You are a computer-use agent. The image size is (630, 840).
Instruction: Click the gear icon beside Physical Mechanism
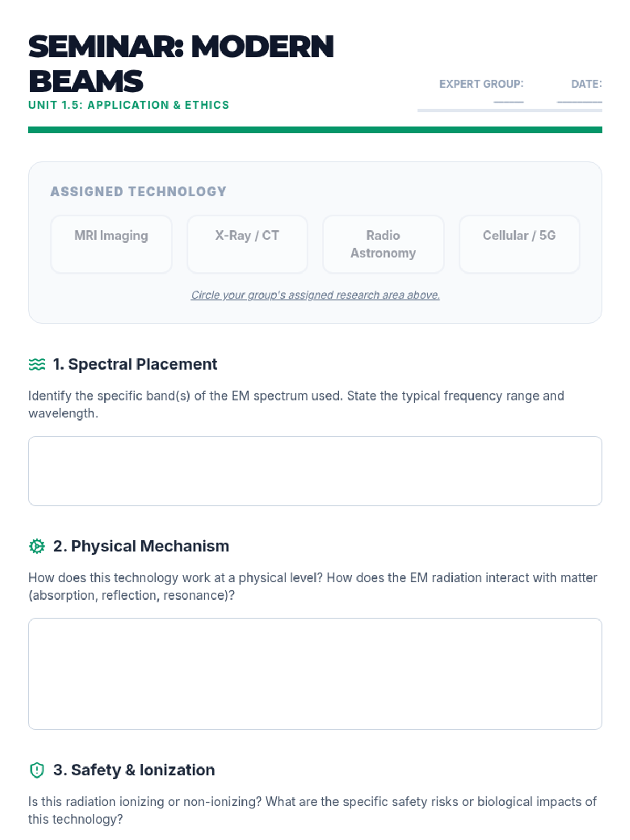coord(37,546)
